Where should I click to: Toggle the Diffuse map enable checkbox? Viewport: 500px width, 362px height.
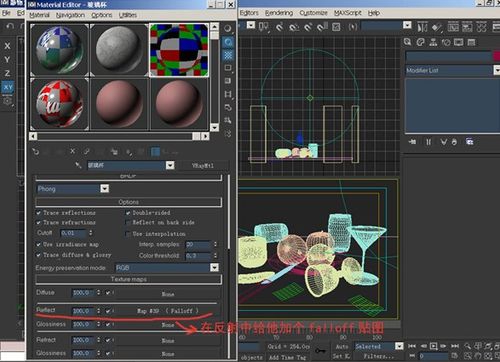point(108,293)
